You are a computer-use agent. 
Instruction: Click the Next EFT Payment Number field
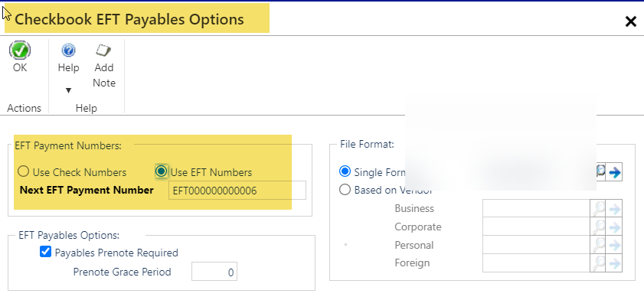tap(237, 191)
